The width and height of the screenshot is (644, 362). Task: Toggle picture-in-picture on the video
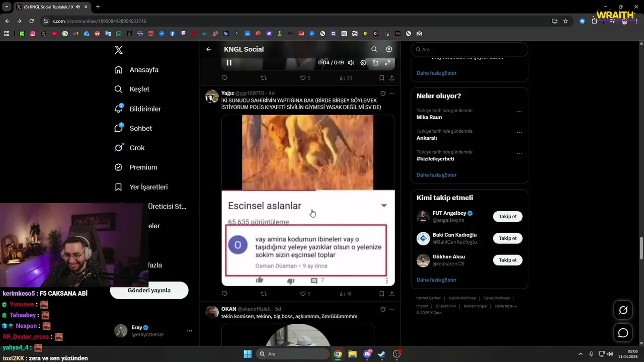[x=375, y=63]
